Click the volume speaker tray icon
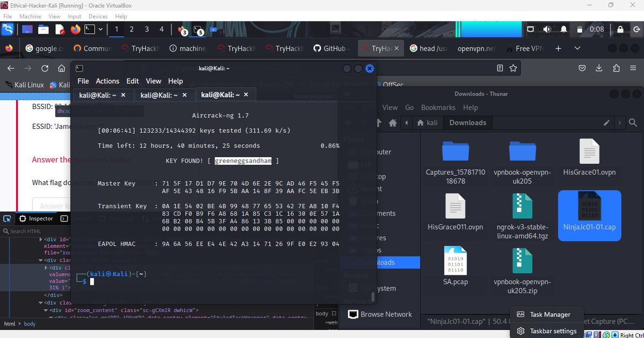The height and width of the screenshot is (338, 644). click(547, 29)
